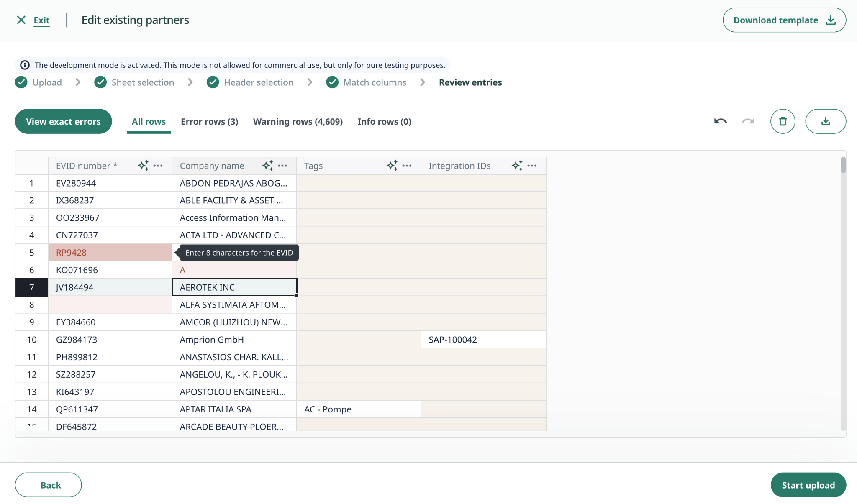
Task: Click the AC - Pompe tags cell
Action: [359, 409]
